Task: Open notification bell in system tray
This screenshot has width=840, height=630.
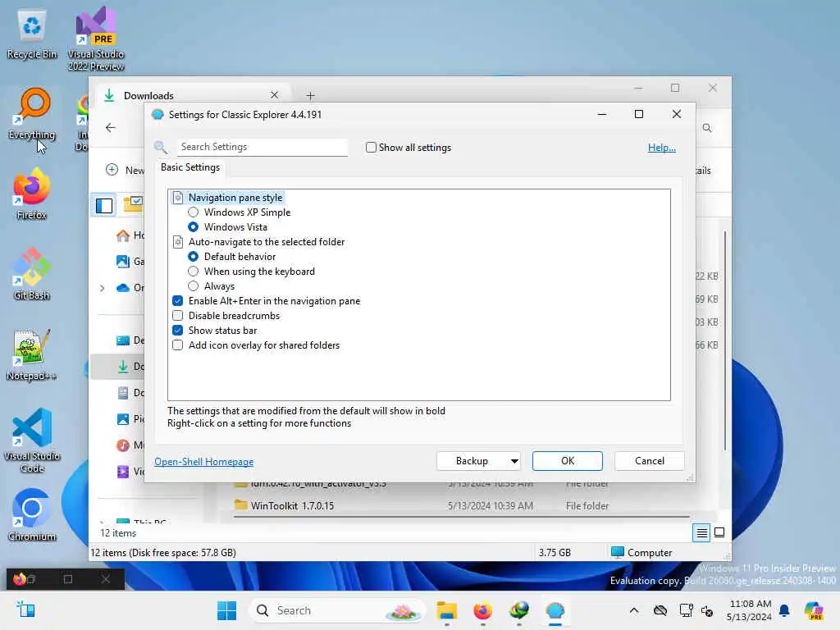Action: tap(784, 610)
